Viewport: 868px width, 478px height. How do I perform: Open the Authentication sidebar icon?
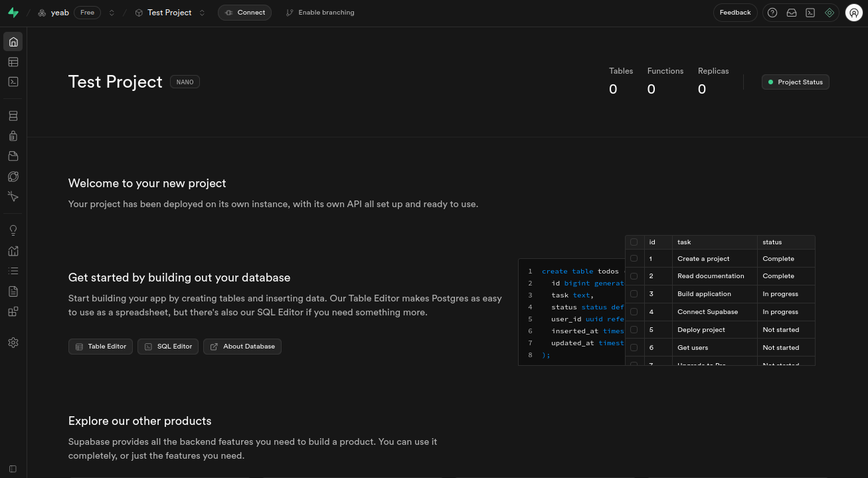[13, 136]
